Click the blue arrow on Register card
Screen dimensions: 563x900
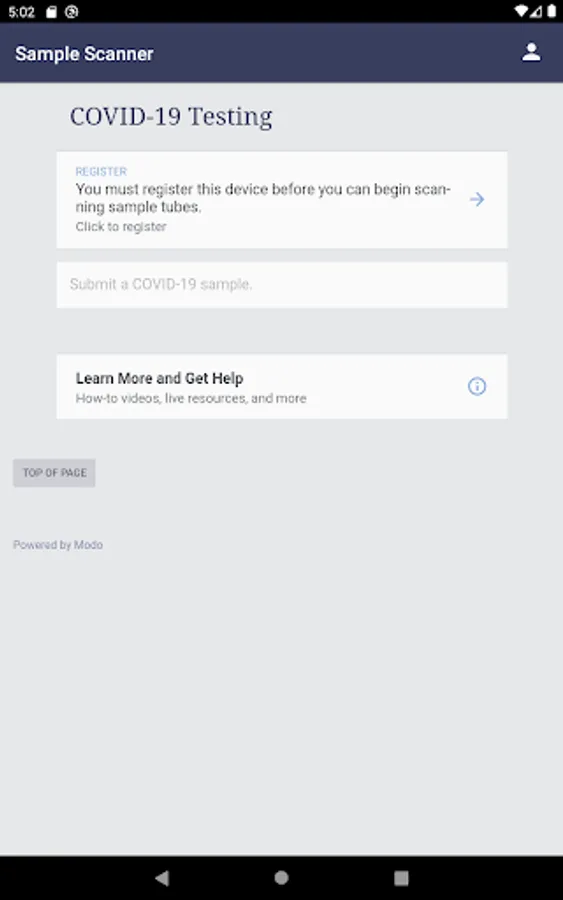477,199
